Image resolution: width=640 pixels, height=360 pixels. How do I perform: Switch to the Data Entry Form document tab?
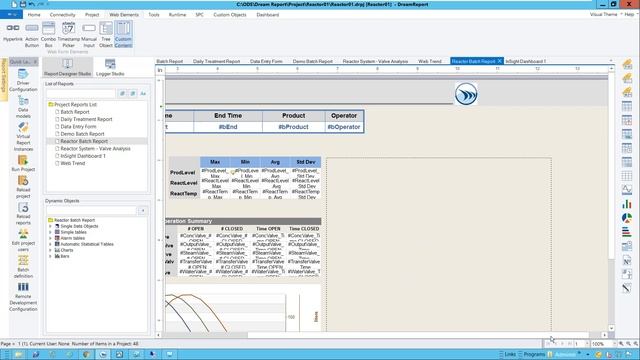click(266, 61)
